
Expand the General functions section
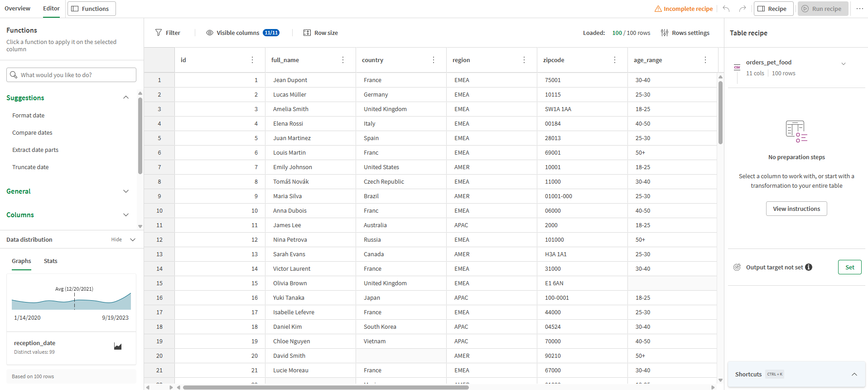(126, 191)
